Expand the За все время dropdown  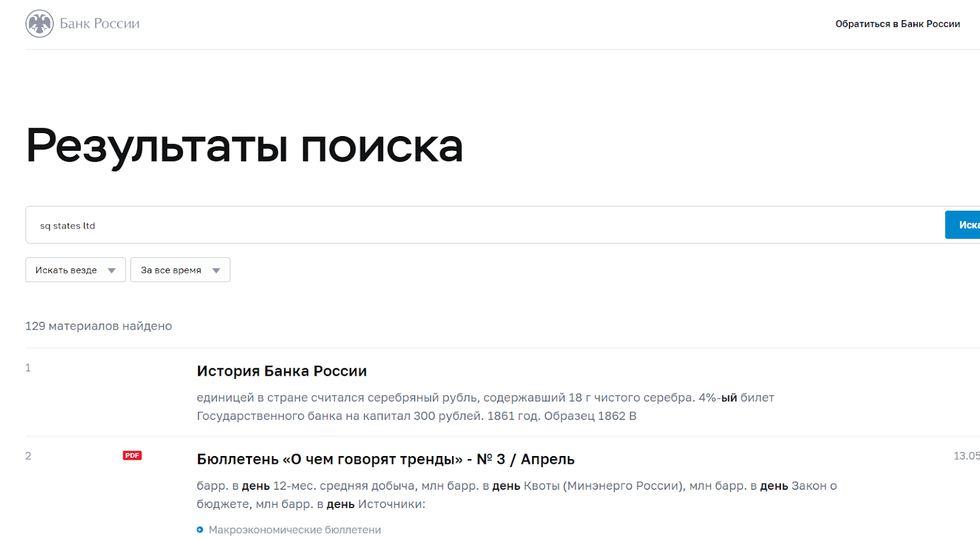(x=180, y=270)
